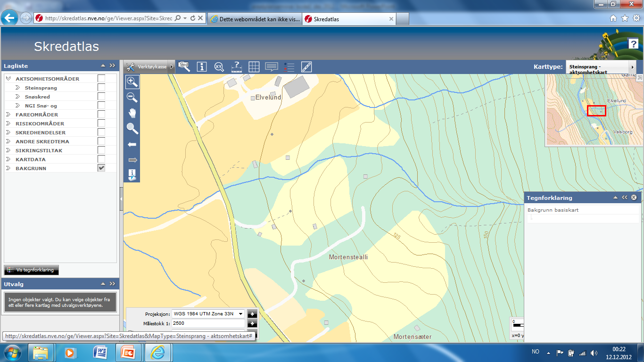The image size is (644, 362).
Task: Click the Vis tegnforklaring button
Action: [x=32, y=270]
